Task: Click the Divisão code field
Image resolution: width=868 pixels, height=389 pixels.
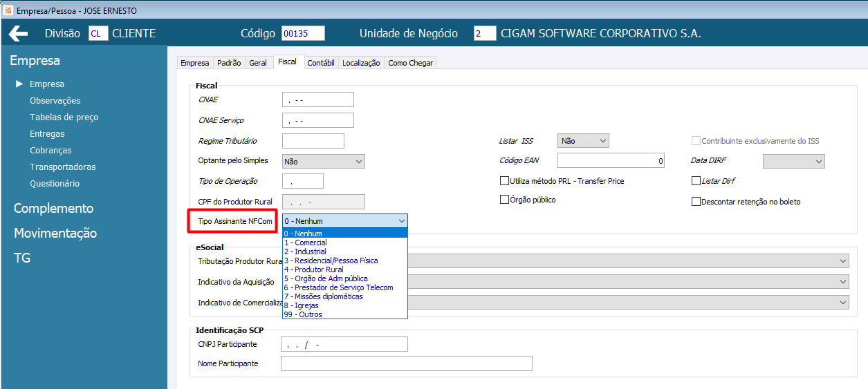Action: click(98, 34)
